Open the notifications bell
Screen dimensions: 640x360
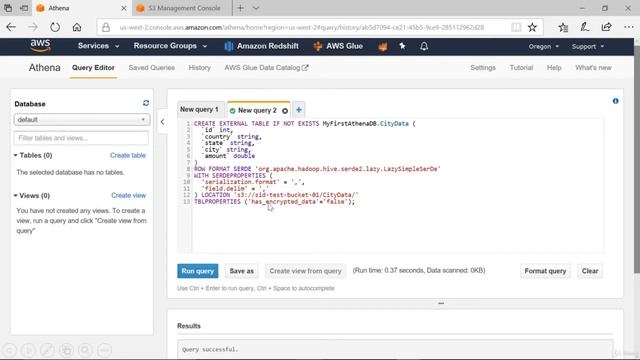click(x=424, y=46)
